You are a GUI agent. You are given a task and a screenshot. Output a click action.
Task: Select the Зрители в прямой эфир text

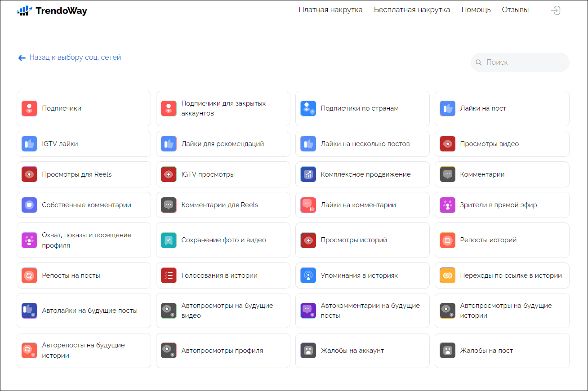(499, 205)
